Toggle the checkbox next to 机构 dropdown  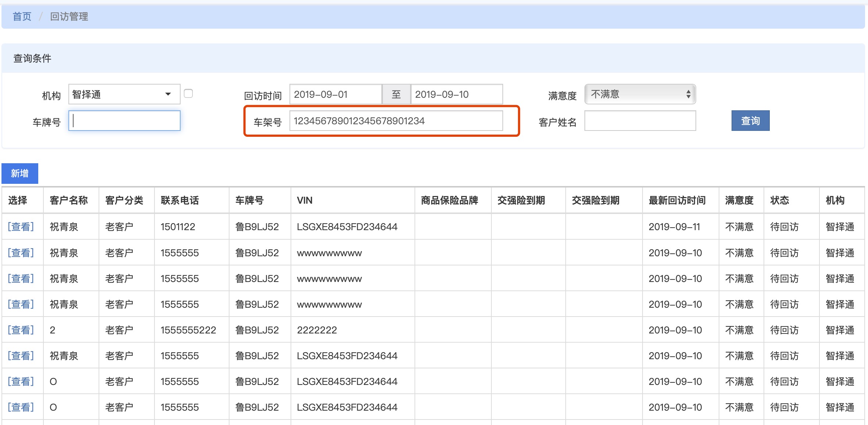(x=188, y=94)
